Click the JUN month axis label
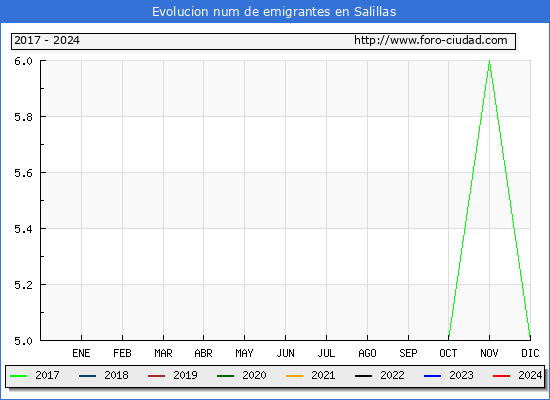The image size is (550, 400). click(x=286, y=353)
